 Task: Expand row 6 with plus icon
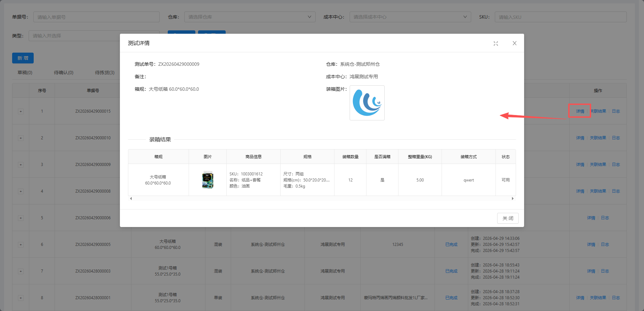point(21,245)
